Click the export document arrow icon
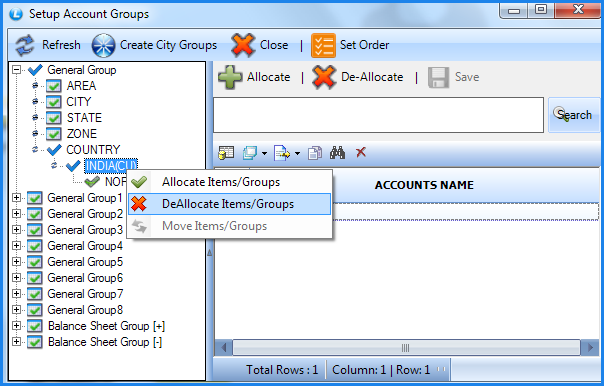Viewport: 604px width, 386px height. pos(282,153)
